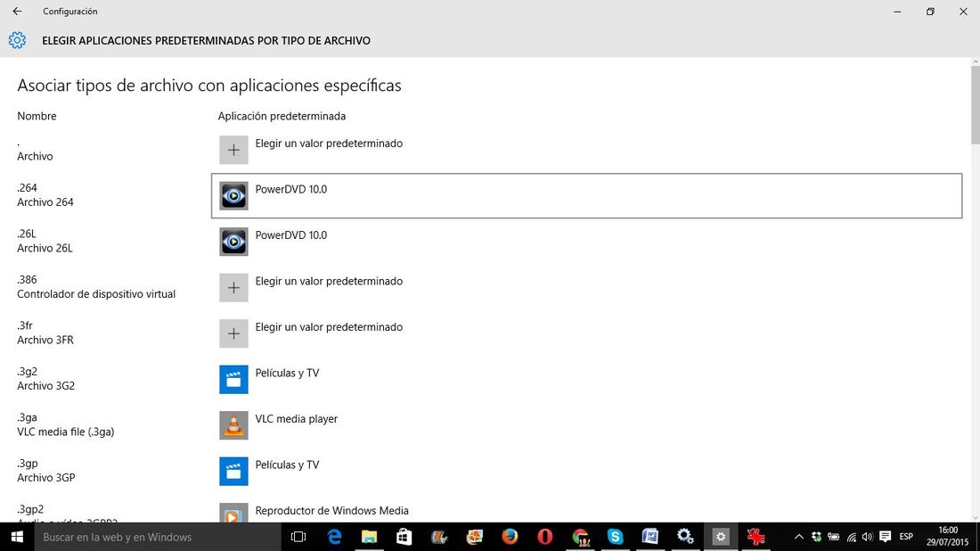Click the Nombre column header
This screenshot has height=551, width=980.
point(37,116)
